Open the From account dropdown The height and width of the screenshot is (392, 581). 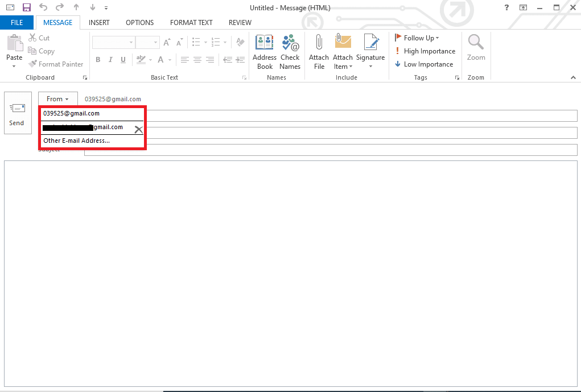coord(57,98)
